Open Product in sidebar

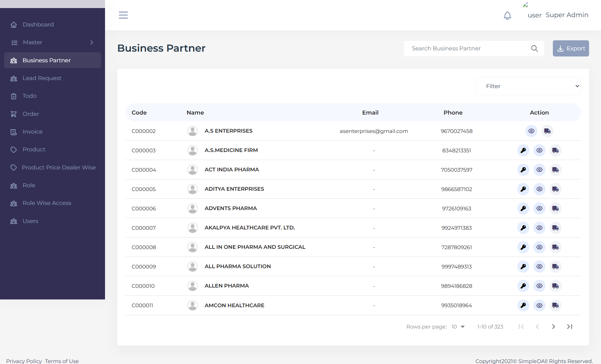click(52, 149)
